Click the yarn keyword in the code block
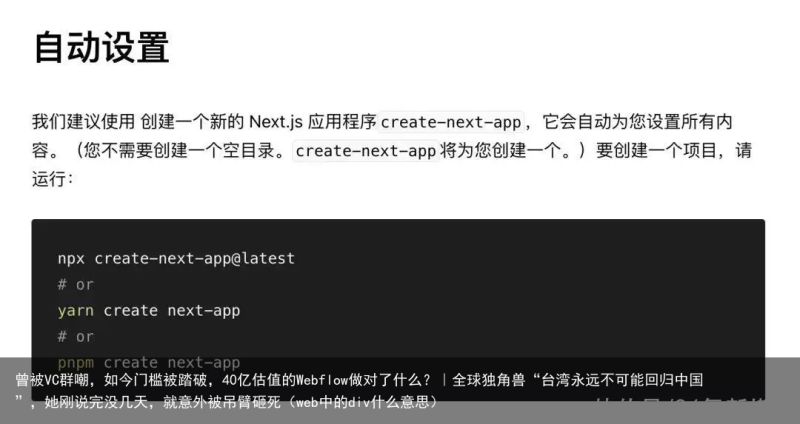 76,311
